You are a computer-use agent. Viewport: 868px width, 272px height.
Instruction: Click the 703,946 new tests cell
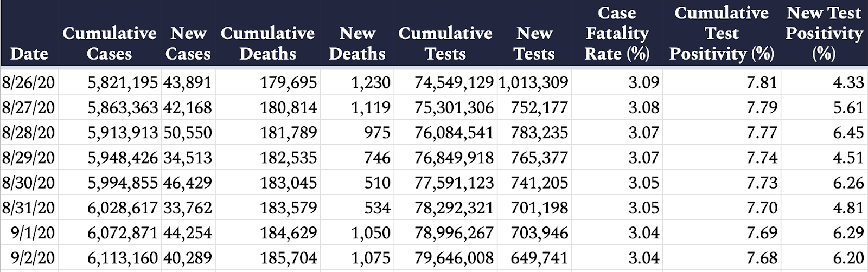[x=534, y=232]
